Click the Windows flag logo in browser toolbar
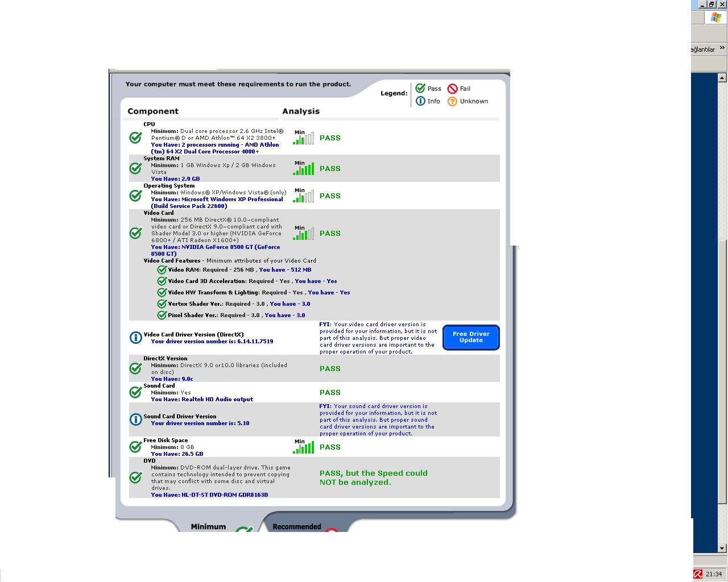The width and height of the screenshot is (728, 582). (716, 18)
